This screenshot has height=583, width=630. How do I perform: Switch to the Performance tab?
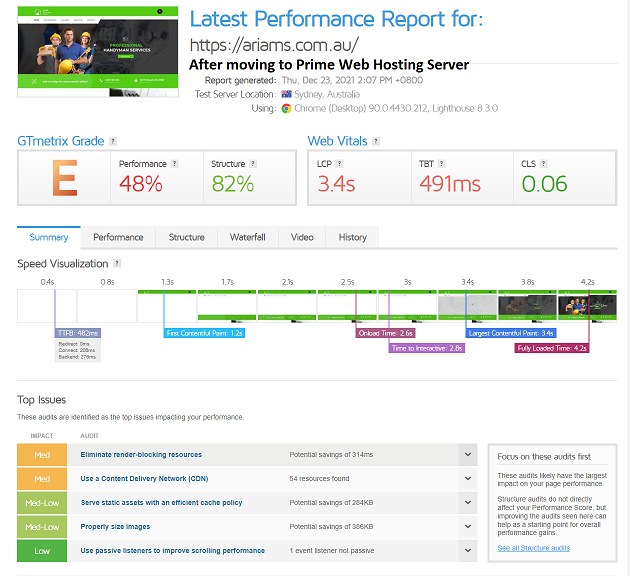tap(118, 237)
